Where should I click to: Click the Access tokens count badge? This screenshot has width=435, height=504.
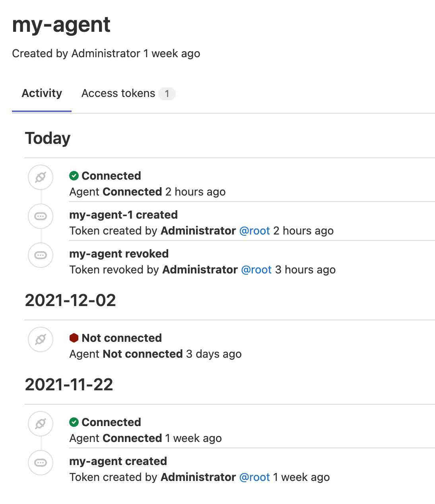pos(167,94)
